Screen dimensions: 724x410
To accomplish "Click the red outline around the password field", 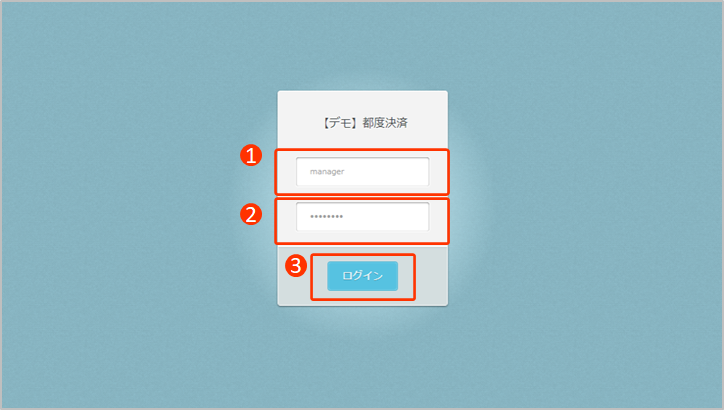I will point(362,199).
